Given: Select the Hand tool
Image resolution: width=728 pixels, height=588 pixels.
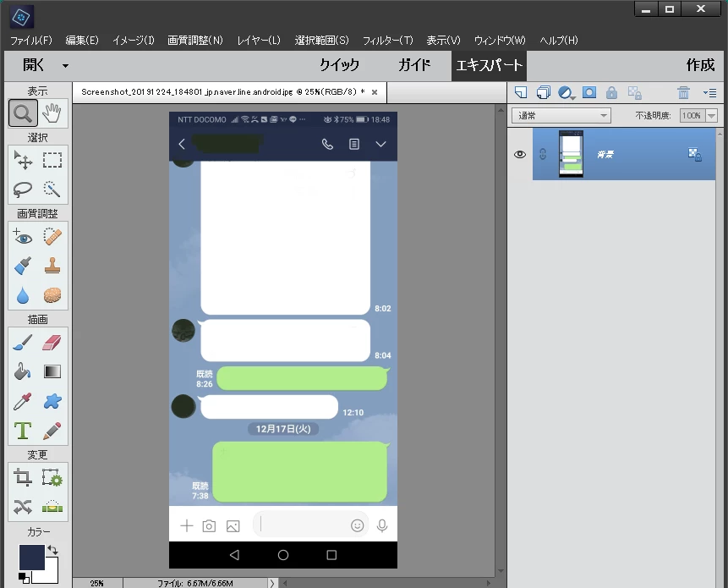Looking at the screenshot, I should coord(52,113).
